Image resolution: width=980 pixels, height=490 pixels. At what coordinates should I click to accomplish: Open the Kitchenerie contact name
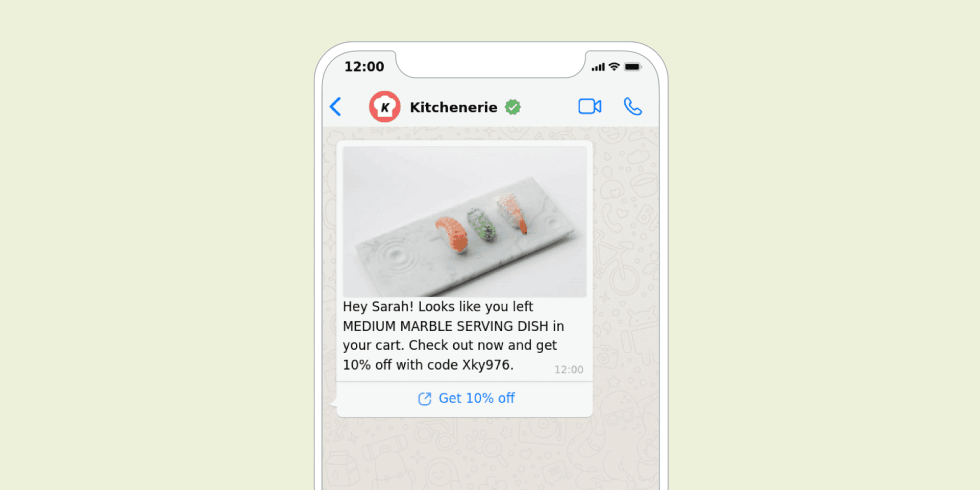453,107
